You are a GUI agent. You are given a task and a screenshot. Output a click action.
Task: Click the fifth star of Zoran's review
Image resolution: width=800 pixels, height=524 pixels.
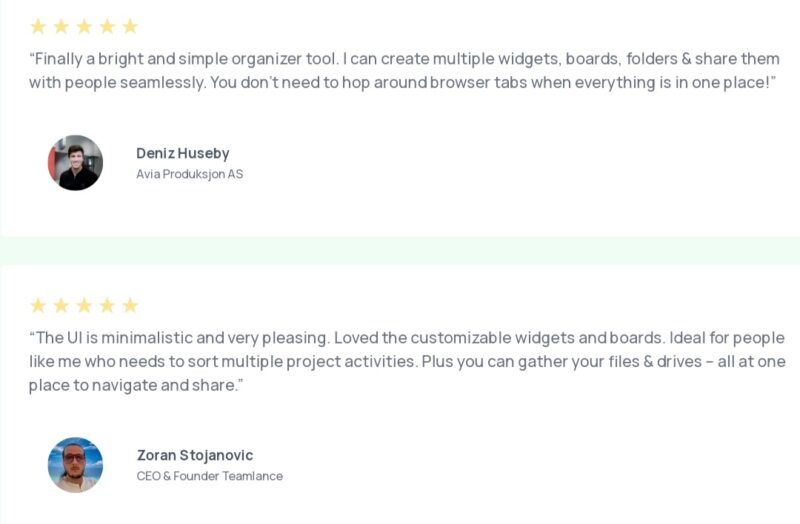[130, 305]
